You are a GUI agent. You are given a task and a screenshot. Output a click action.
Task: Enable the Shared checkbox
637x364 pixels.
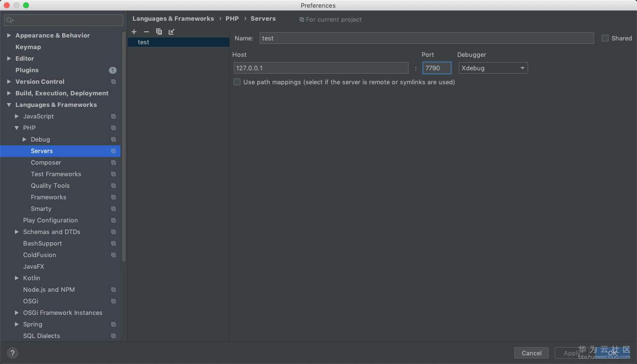point(605,38)
